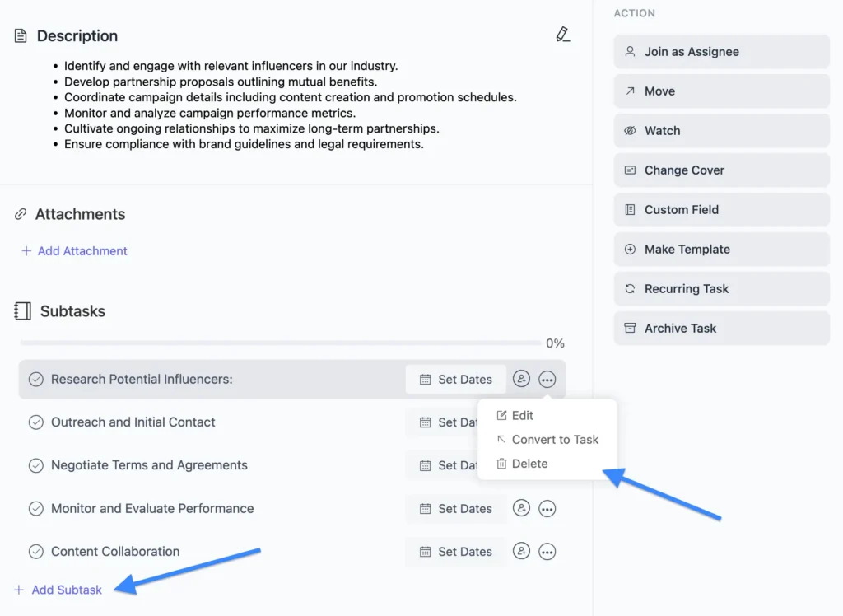Check off the Outreach and Initial Contact subtask
This screenshot has height=616, width=843.
click(36, 422)
